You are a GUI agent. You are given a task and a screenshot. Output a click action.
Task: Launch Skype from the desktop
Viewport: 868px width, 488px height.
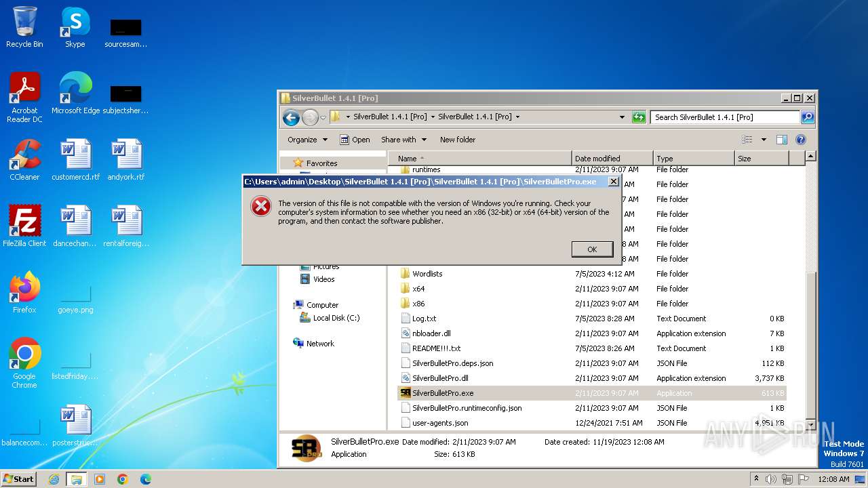tap(75, 27)
